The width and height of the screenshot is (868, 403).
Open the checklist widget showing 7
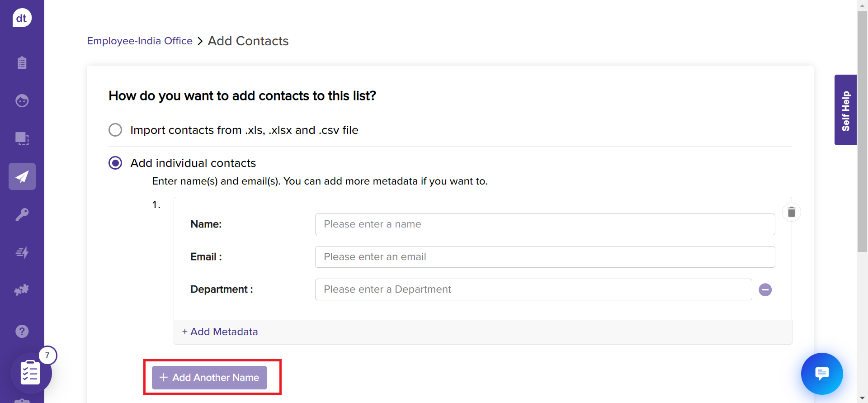pyautogui.click(x=31, y=373)
